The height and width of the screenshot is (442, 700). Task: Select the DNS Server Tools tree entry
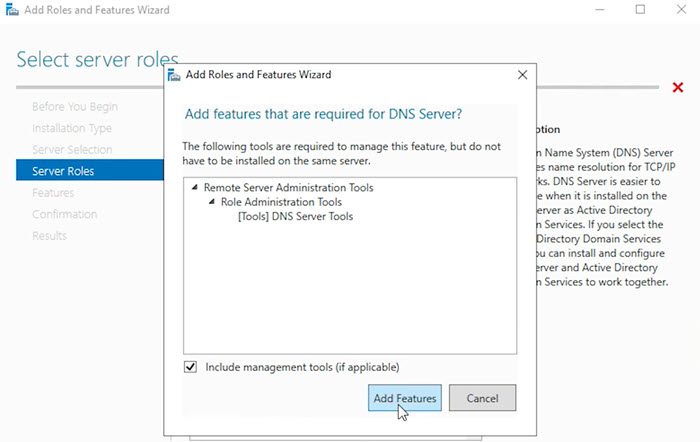(x=294, y=216)
